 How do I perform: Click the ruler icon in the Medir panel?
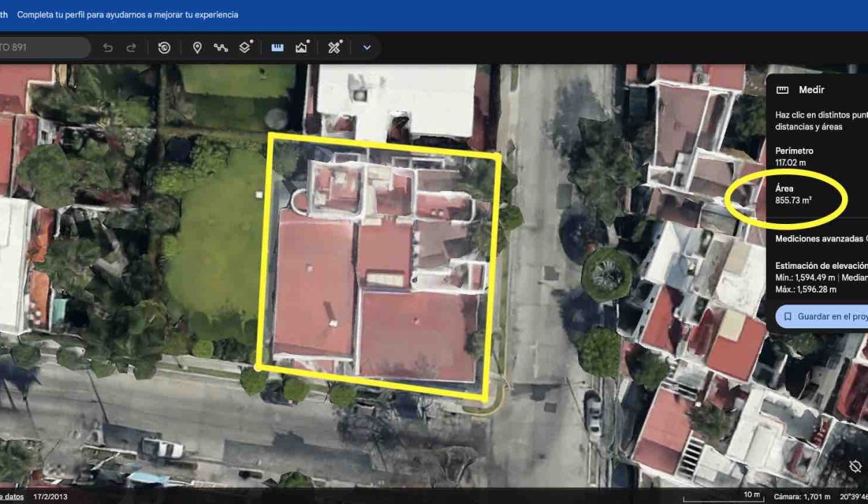(782, 90)
